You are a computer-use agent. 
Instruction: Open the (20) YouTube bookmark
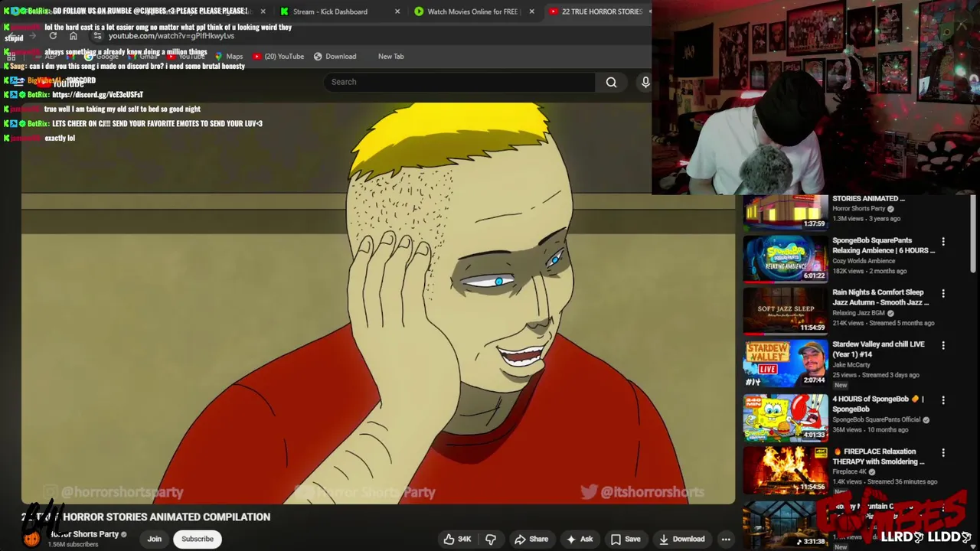point(279,56)
